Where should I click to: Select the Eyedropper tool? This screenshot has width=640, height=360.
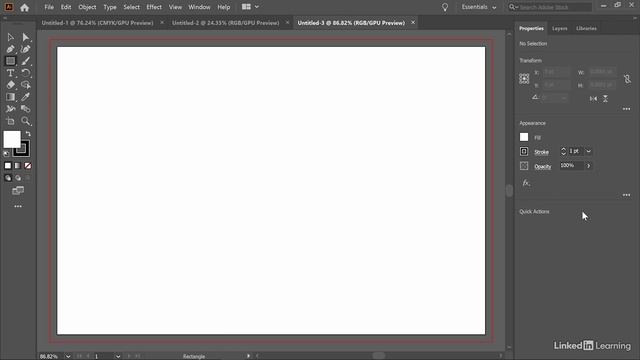pos(25,97)
